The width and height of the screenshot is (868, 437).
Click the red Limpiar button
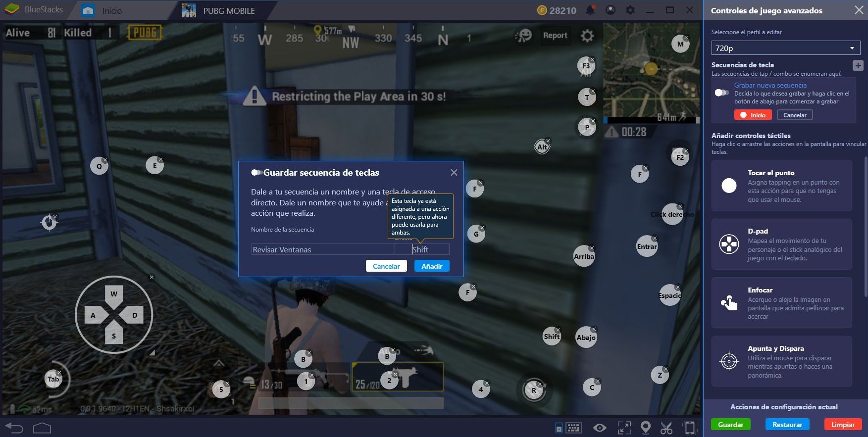[843, 425]
